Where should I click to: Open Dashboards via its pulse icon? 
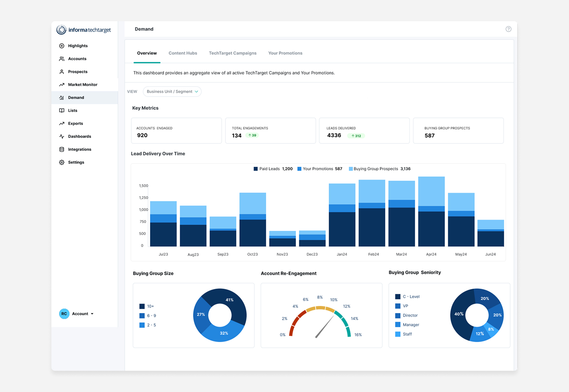tap(62, 136)
